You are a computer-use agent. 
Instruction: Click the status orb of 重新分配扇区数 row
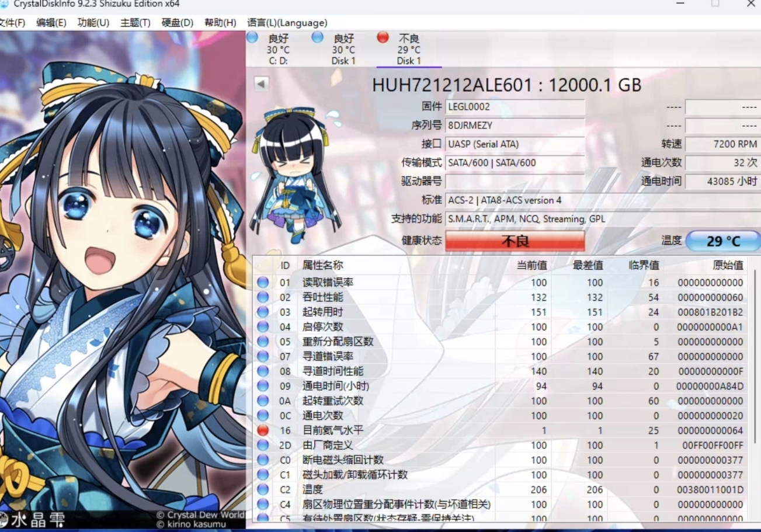tap(263, 342)
